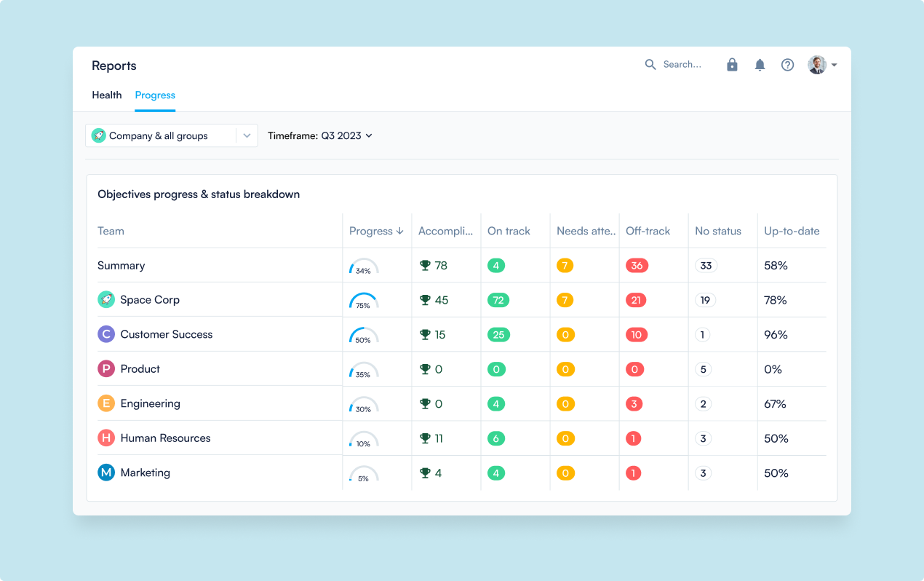Click Human Resources 10% progress gauge
Viewport: 924px width, 581px height.
point(364,439)
